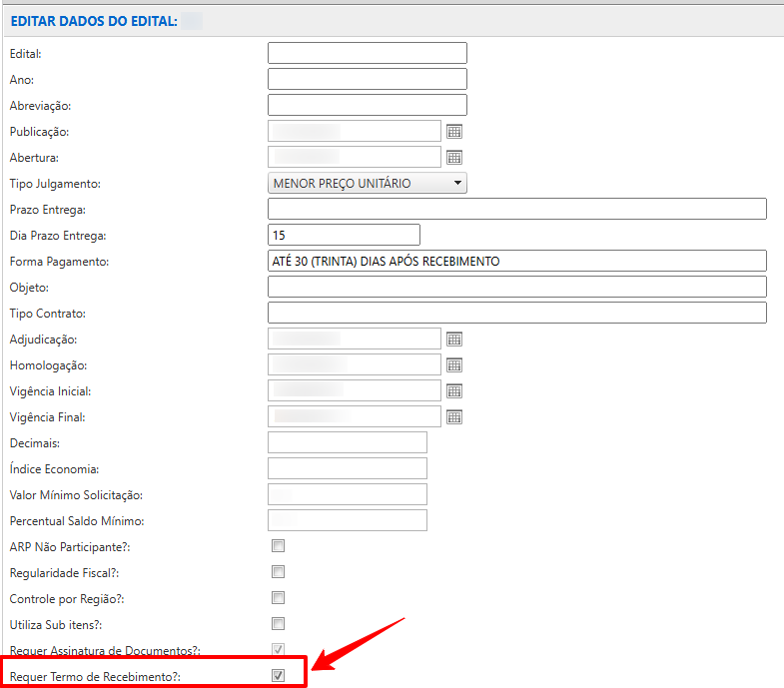
Task: Check the Controle por Região option
Action: [279, 598]
